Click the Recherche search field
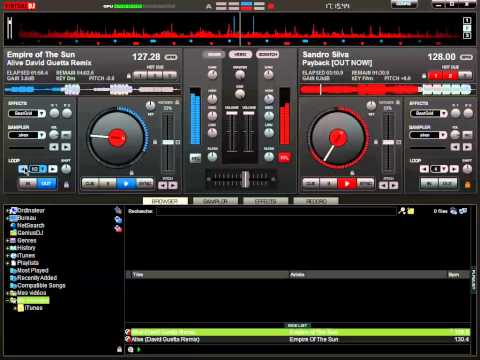This screenshot has height=360, width=480. click(x=276, y=211)
